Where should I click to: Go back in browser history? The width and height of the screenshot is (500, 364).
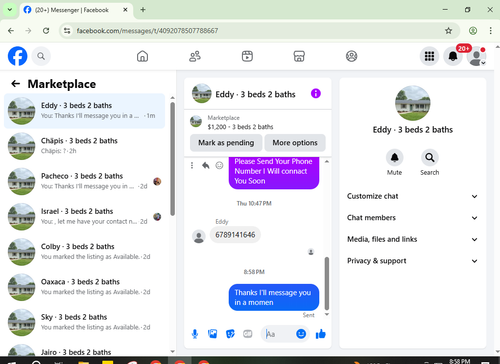tap(11, 31)
